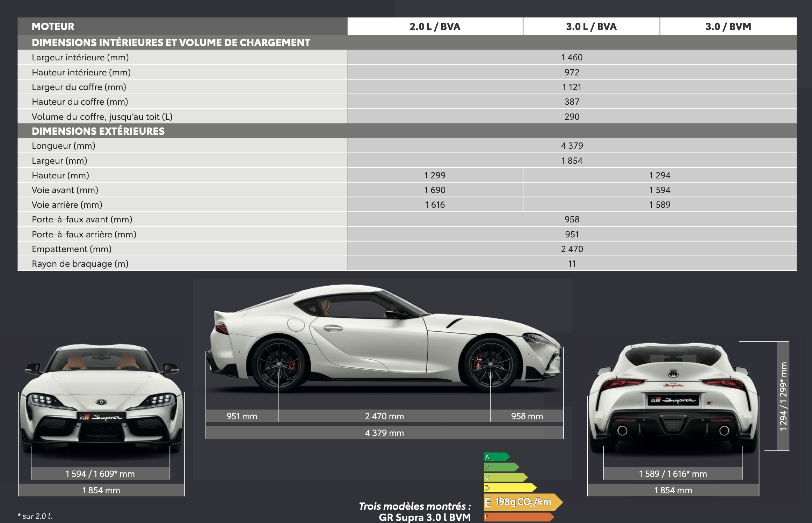Click the 1 294 height value for 3.0 L
The image size is (812, 523).
point(660,175)
